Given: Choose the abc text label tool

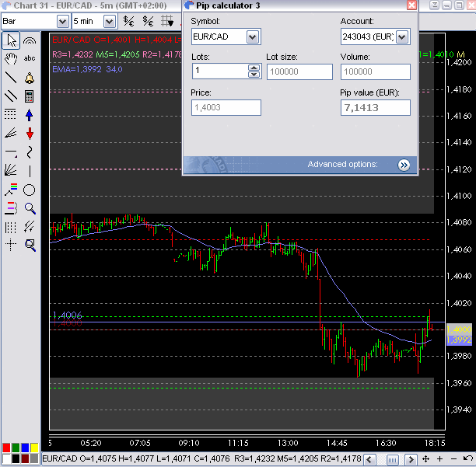Looking at the screenshot, I should [30, 58].
